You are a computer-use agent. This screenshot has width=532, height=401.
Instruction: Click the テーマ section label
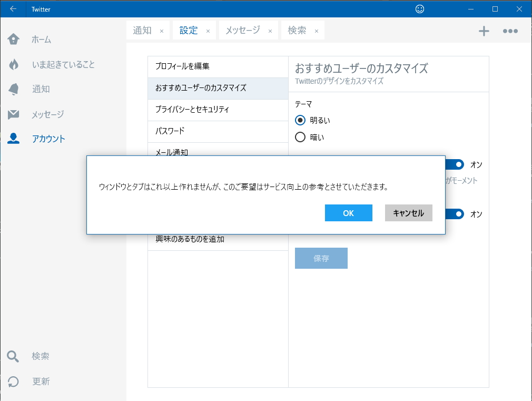(303, 104)
